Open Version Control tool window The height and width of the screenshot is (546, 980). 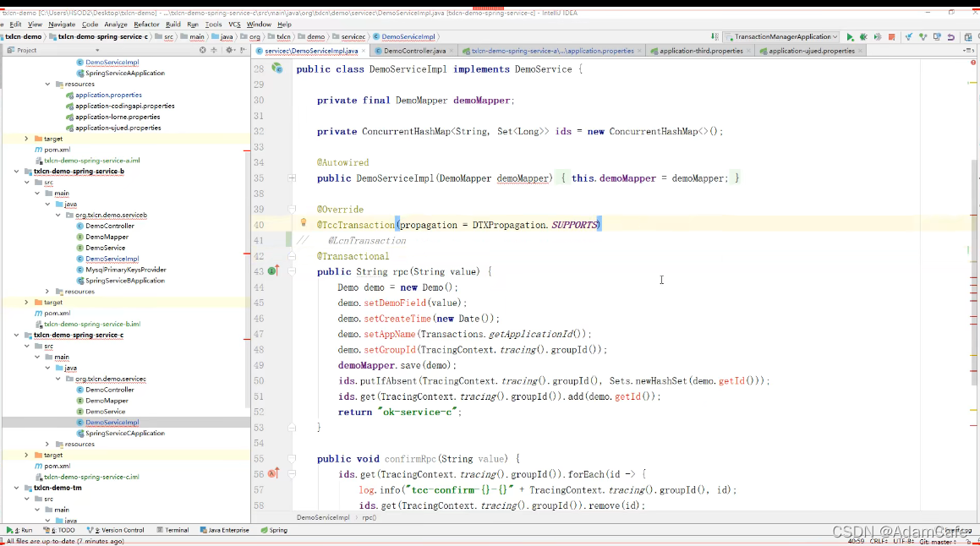tap(115, 530)
